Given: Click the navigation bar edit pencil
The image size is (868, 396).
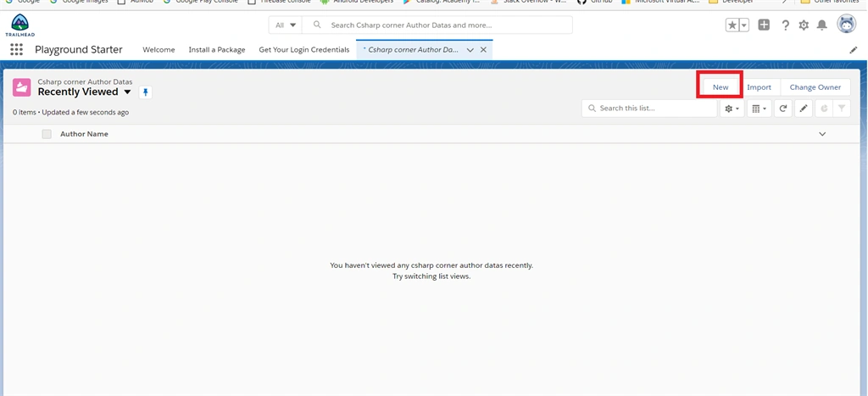Looking at the screenshot, I should click(x=854, y=50).
